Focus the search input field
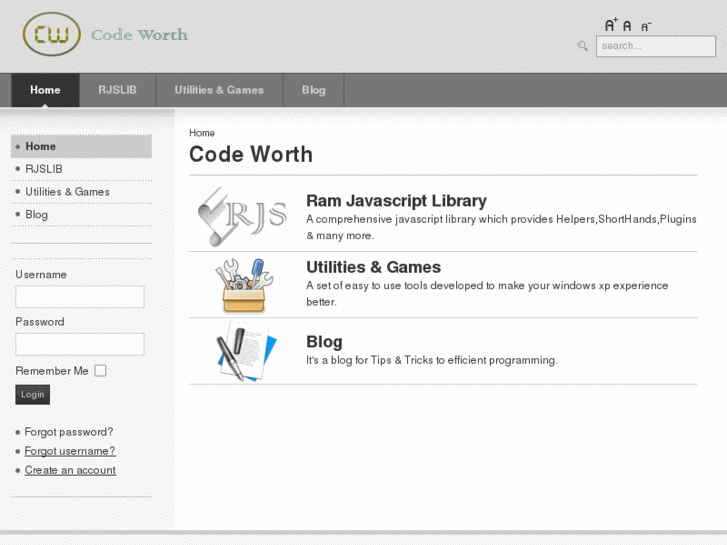727x545 pixels. (x=656, y=46)
